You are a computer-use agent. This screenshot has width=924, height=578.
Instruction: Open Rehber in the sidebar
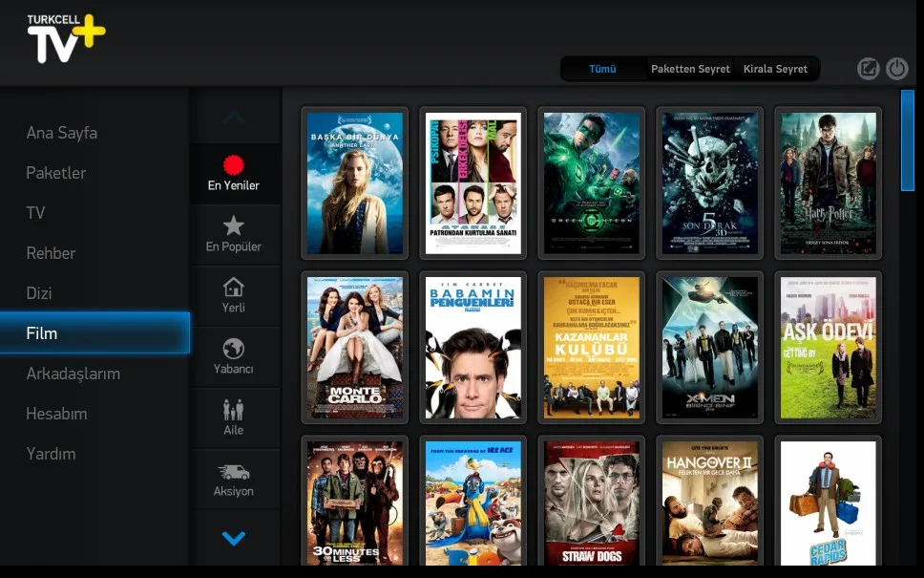(51, 253)
